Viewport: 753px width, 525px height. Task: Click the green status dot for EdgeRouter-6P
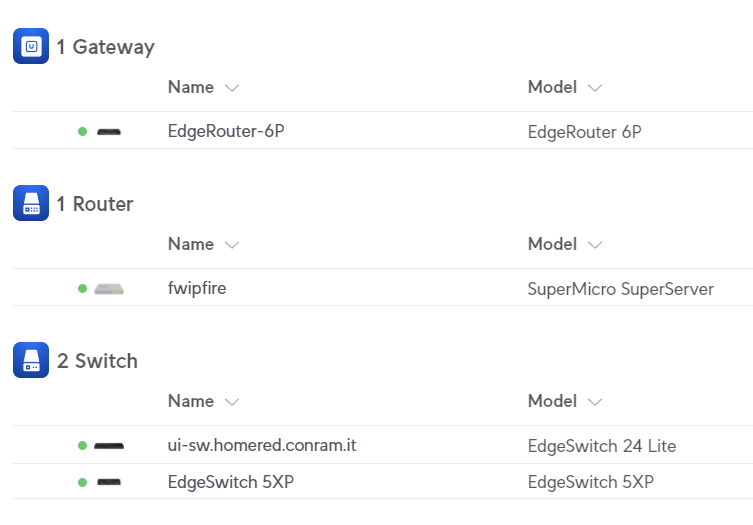coord(83,132)
